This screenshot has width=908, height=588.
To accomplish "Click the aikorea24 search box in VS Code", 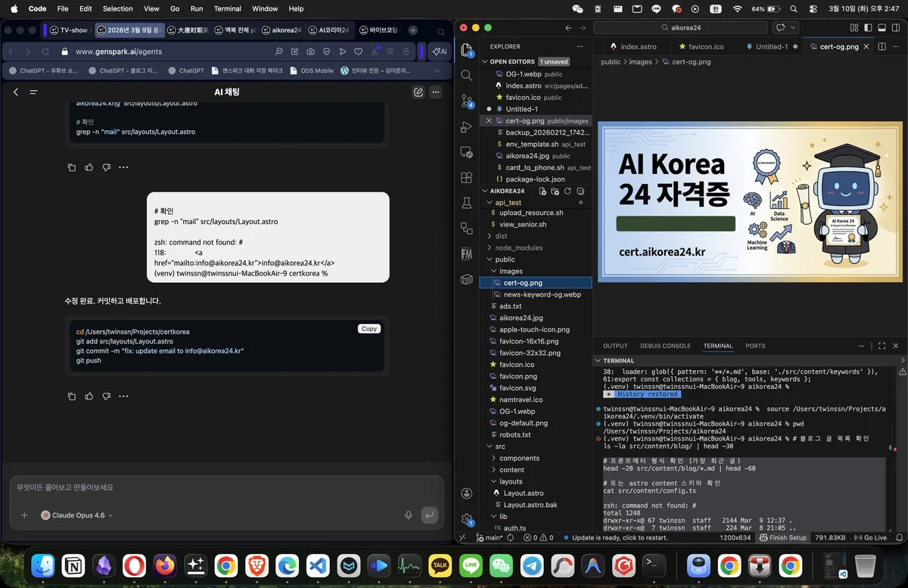I will (681, 27).
